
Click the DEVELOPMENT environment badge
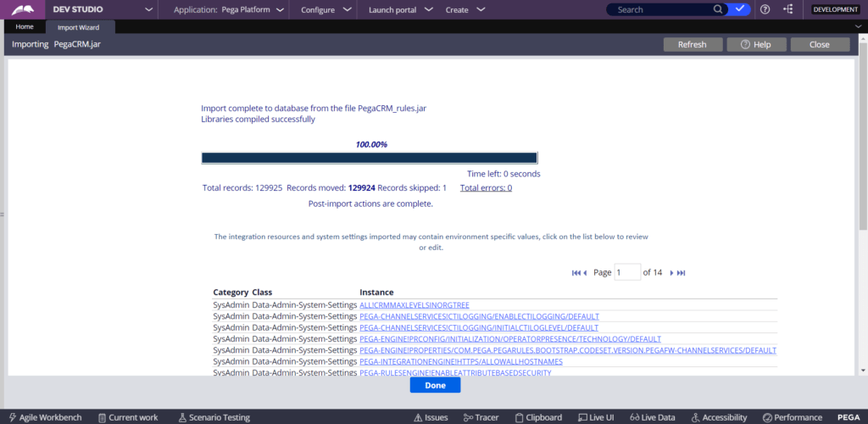click(x=835, y=9)
